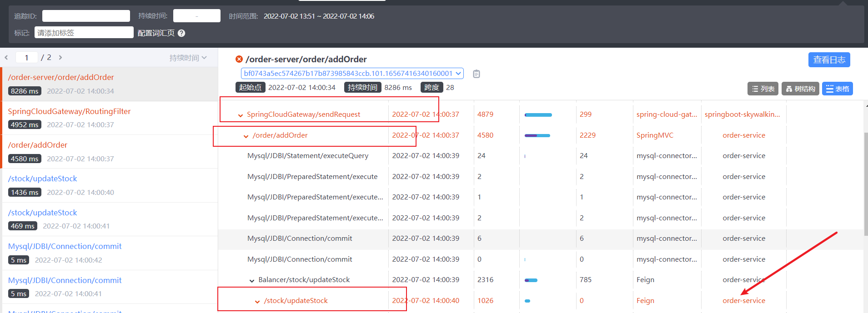868x313 pixels.
Task: Switch to 树结构 view
Action: pyautogui.click(x=800, y=89)
